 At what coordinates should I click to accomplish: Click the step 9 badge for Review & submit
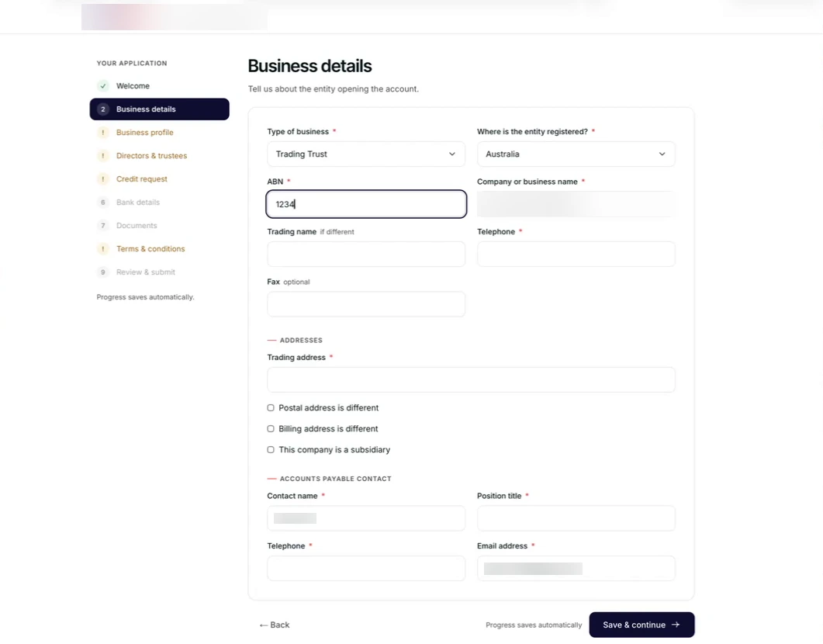click(103, 272)
